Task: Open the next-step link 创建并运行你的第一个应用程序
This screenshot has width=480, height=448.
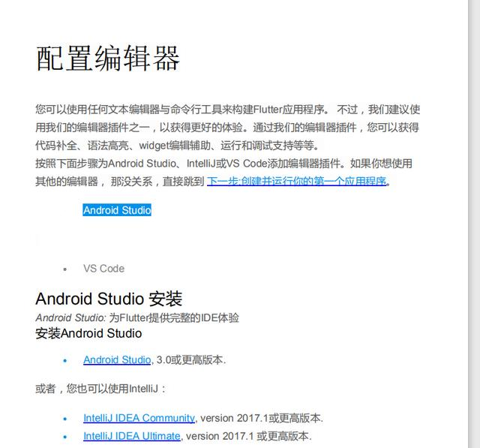Action: tap(298, 182)
